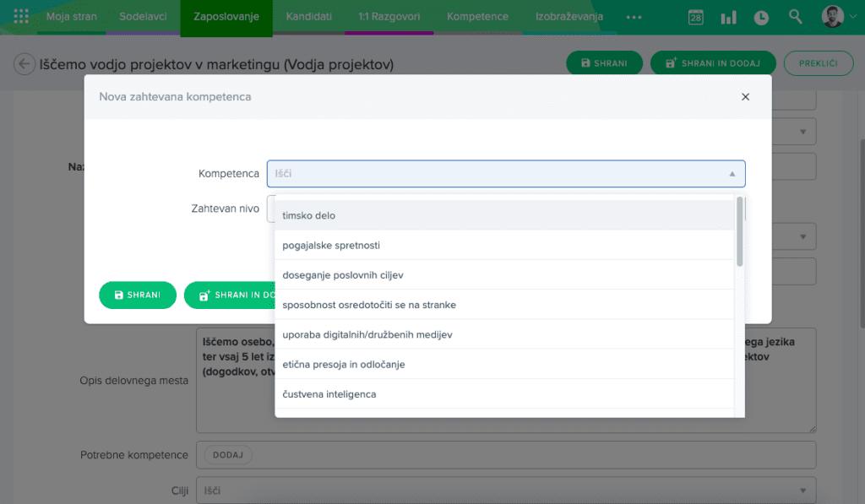Close the Nova zahtevana kompetenca dialog
This screenshot has width=865, height=504.
click(x=745, y=97)
